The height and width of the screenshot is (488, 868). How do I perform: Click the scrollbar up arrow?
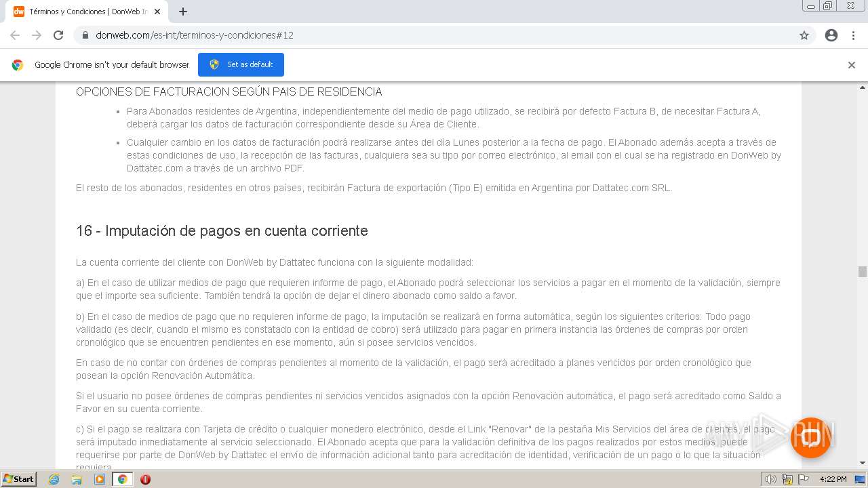click(x=863, y=87)
